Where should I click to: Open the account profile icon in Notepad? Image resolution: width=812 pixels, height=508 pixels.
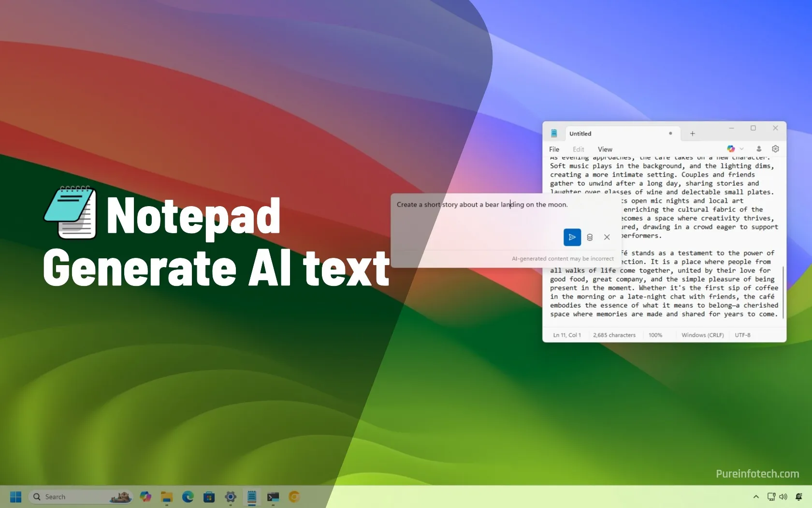click(759, 149)
